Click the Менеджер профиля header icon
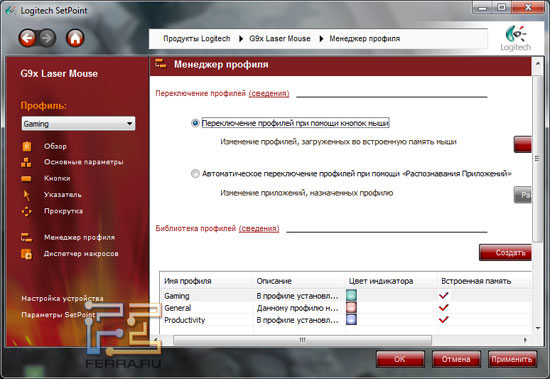The height and width of the screenshot is (379, 550). coord(161,64)
